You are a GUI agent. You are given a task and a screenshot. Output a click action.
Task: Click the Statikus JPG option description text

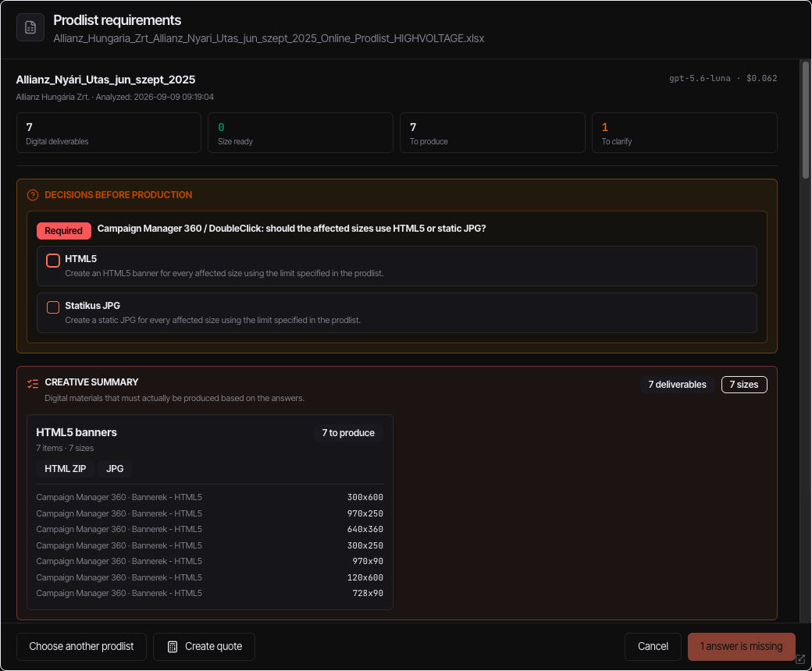213,320
